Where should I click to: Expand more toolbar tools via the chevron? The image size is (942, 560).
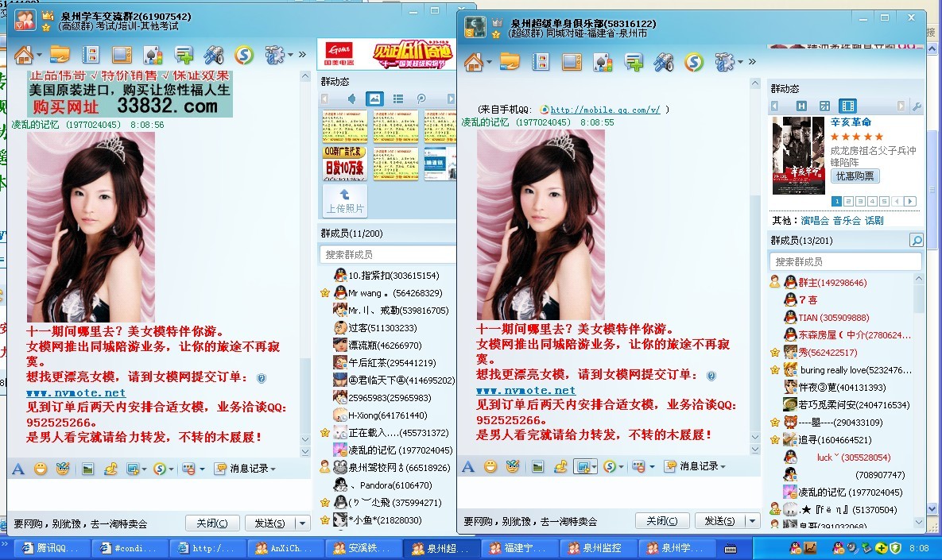(x=750, y=60)
